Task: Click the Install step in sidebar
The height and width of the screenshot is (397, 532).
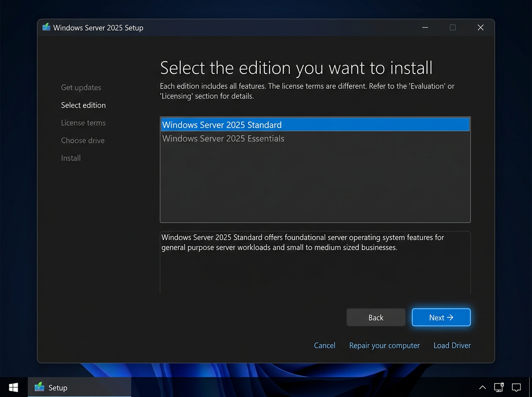Action: (x=71, y=158)
